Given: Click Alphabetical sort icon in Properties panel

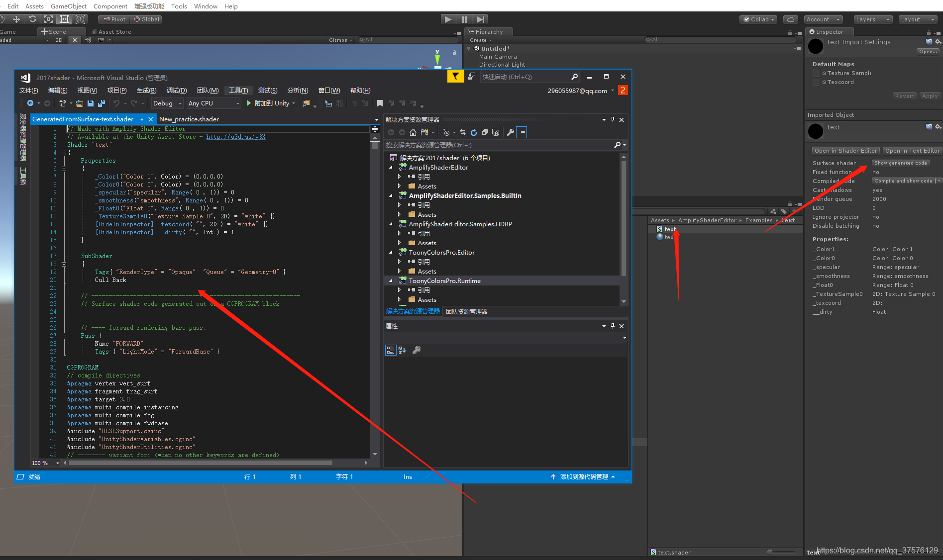Looking at the screenshot, I should (x=402, y=350).
